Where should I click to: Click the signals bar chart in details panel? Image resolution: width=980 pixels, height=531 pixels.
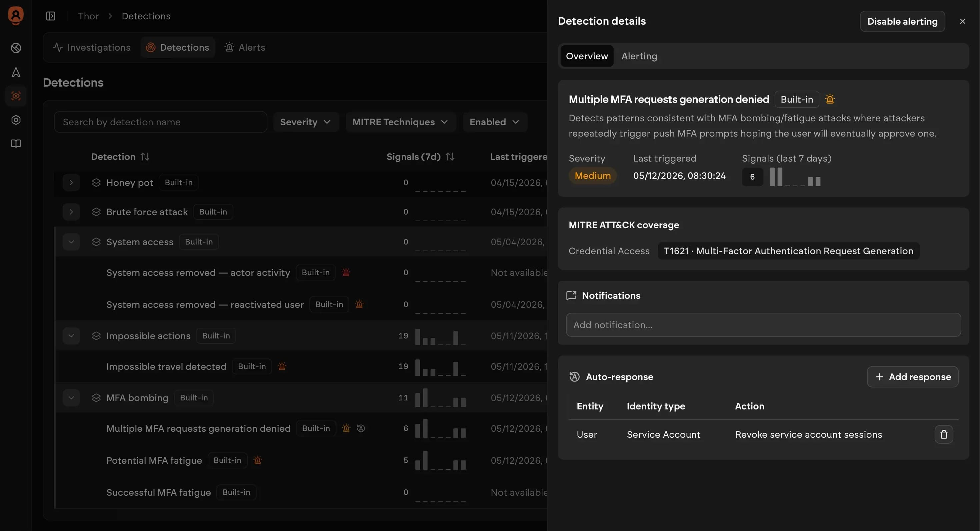[795, 177]
